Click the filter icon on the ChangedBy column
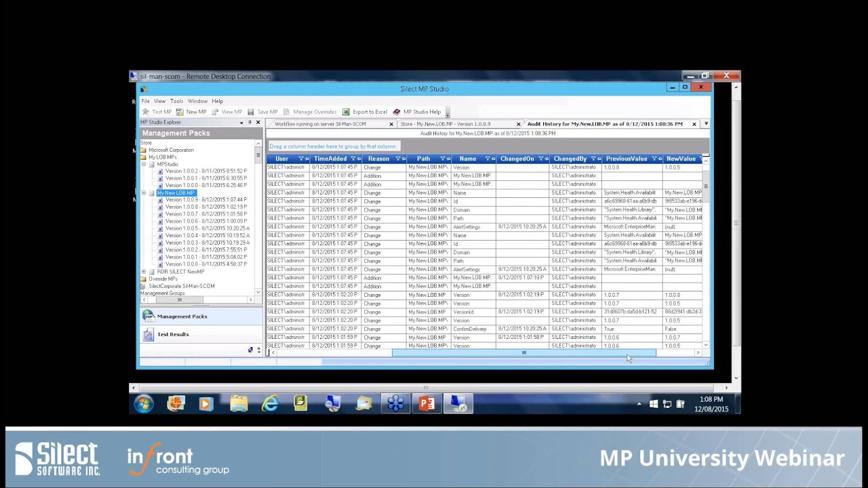The image size is (868, 488). click(593, 159)
